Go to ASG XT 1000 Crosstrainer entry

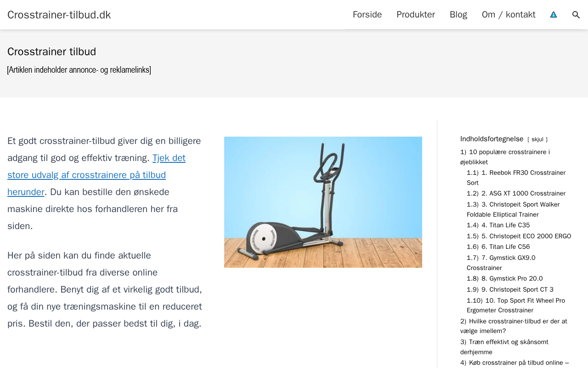click(x=516, y=194)
